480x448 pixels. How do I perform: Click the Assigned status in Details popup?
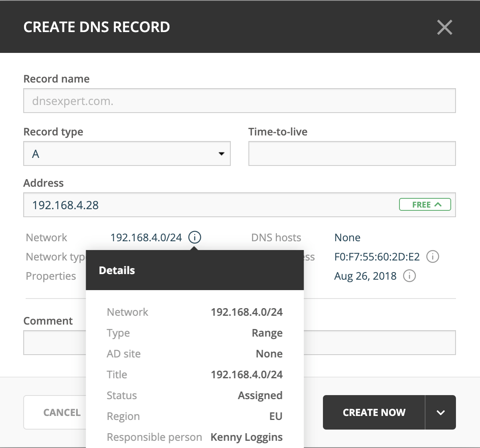pos(260,396)
